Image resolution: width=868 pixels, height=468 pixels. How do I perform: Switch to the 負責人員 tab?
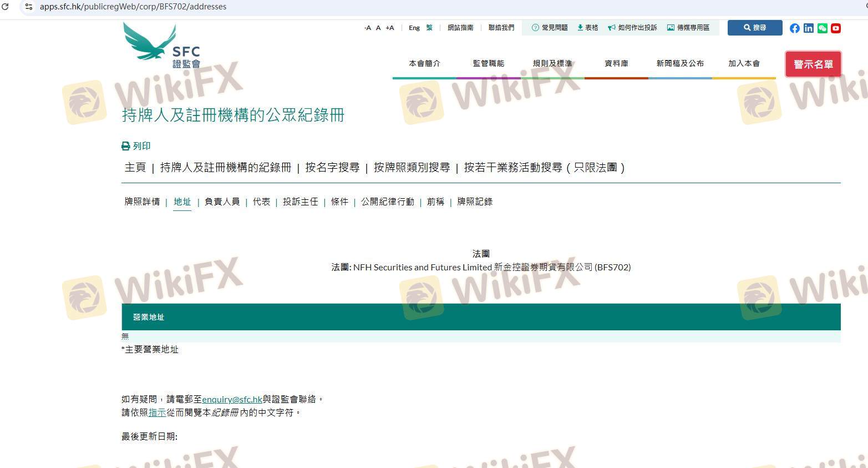[222, 202]
